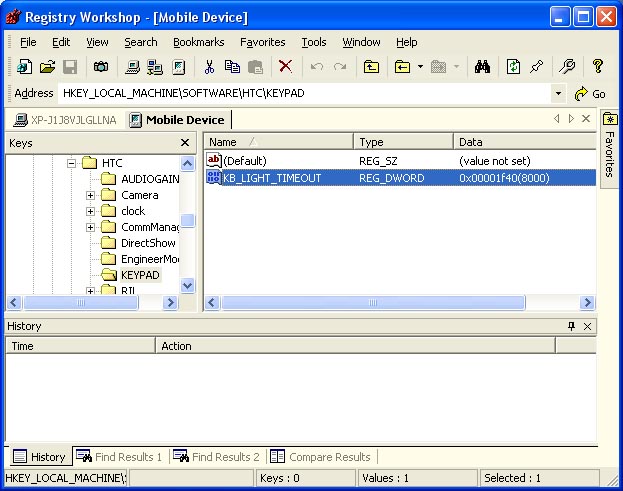This screenshot has height=491, width=623.
Task: Click the camera snapshot toolbar icon
Action: tap(101, 67)
